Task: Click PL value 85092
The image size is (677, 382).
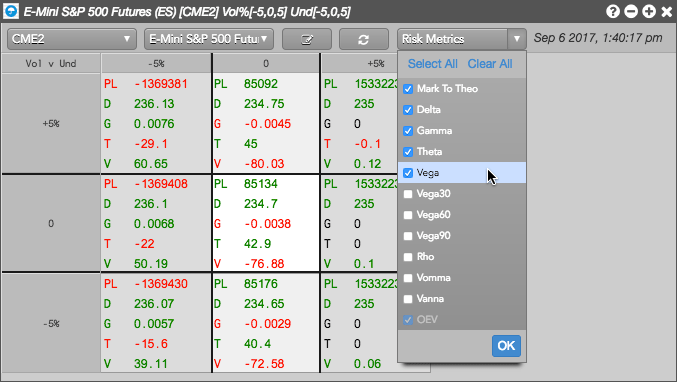Action: 261,84
